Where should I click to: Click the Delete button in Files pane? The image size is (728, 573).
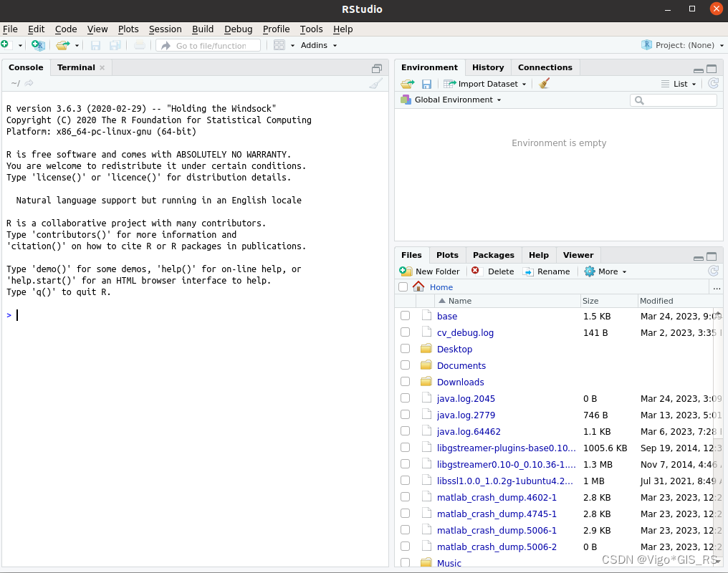click(x=492, y=271)
